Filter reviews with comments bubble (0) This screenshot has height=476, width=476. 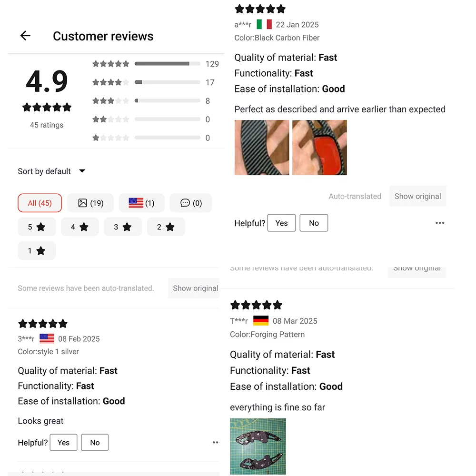coord(191,203)
